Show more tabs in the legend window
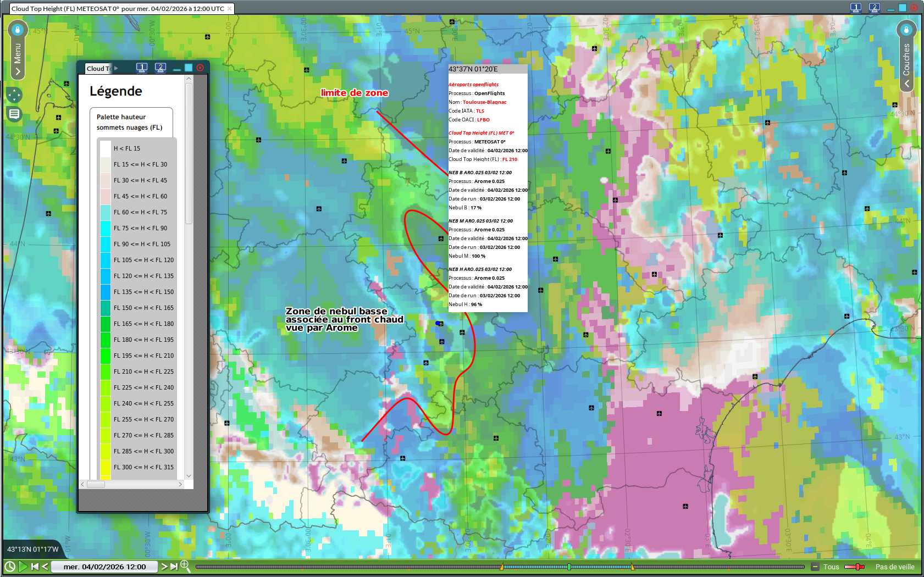This screenshot has height=577, width=924. [116, 68]
